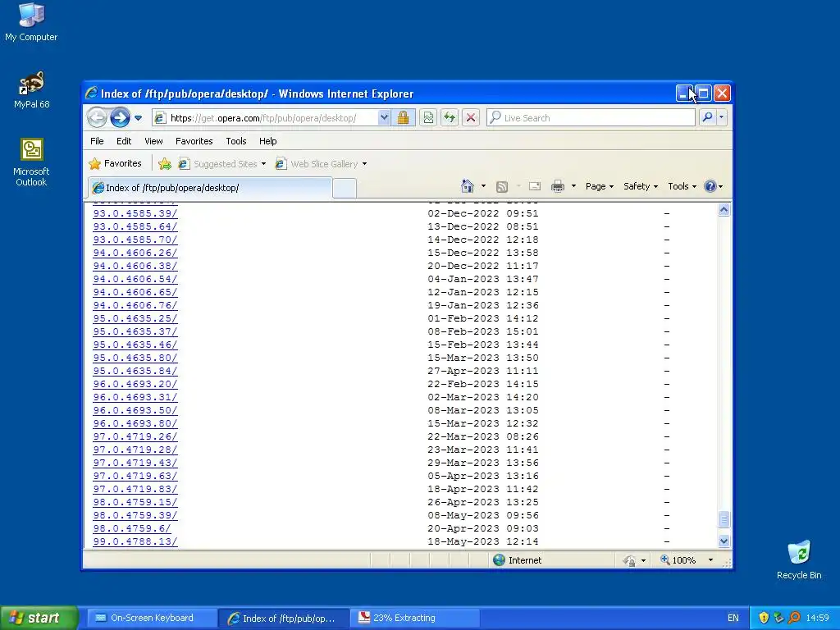Expand the address bar history dropdown

pyautogui.click(x=384, y=118)
